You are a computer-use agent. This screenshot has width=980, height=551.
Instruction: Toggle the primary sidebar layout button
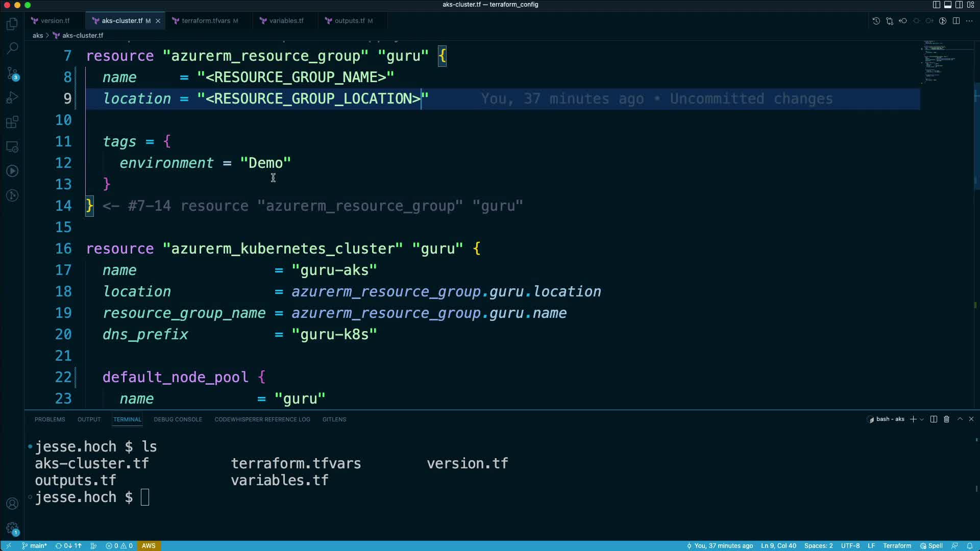pyautogui.click(x=936, y=5)
